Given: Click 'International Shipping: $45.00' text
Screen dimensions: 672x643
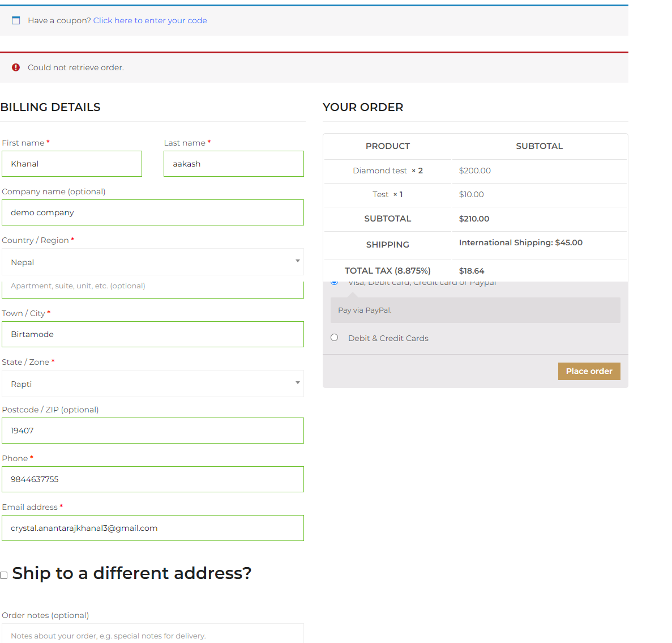Looking at the screenshot, I should pos(520,242).
